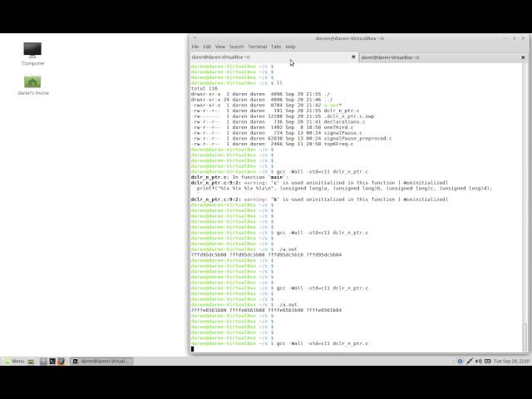This screenshot has height=399, width=532.
Task: Launch Firefox from the panel
Action: click(x=61, y=362)
